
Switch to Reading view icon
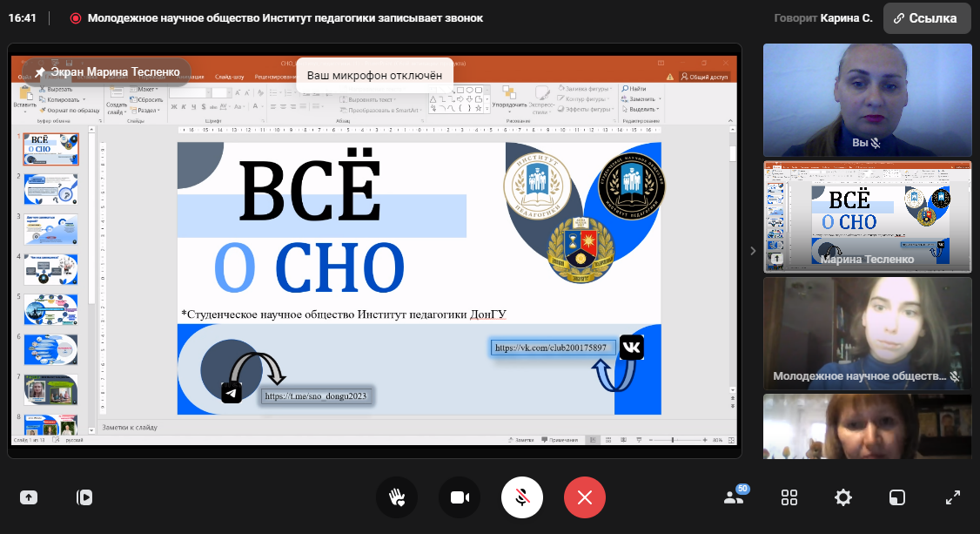tap(624, 440)
